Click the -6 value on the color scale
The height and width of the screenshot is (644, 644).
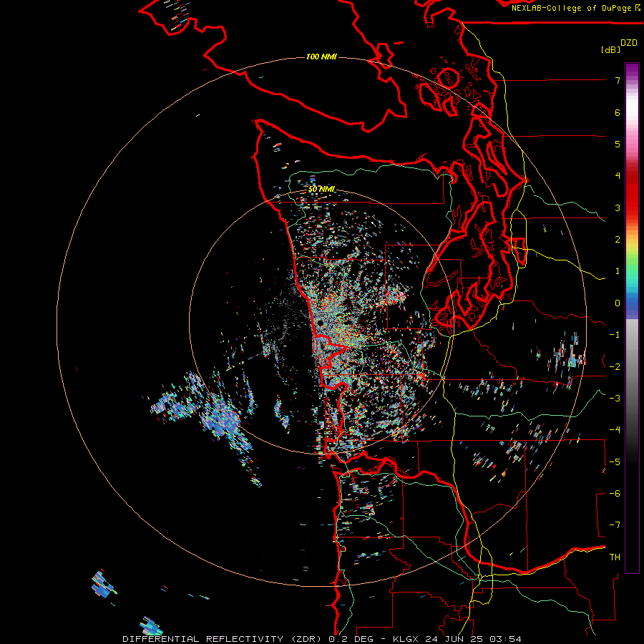pos(615,493)
